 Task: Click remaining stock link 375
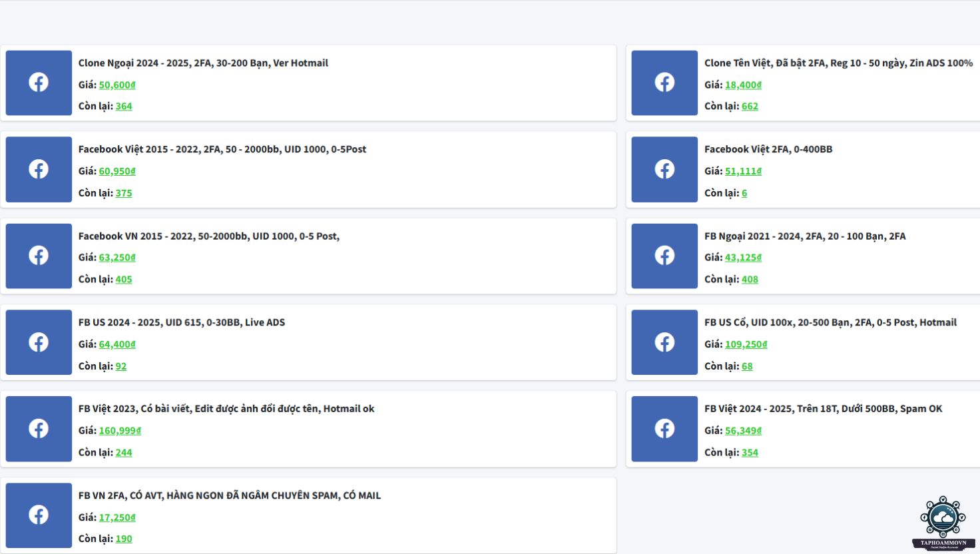click(x=124, y=193)
